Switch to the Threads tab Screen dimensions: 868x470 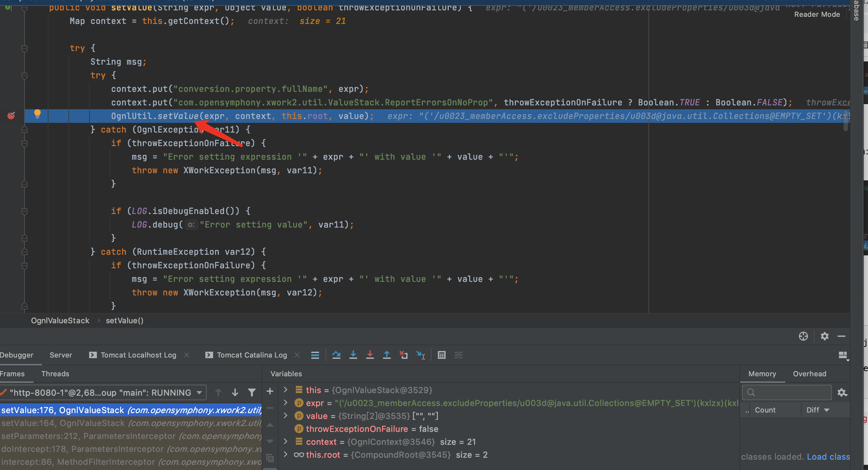[55, 374]
